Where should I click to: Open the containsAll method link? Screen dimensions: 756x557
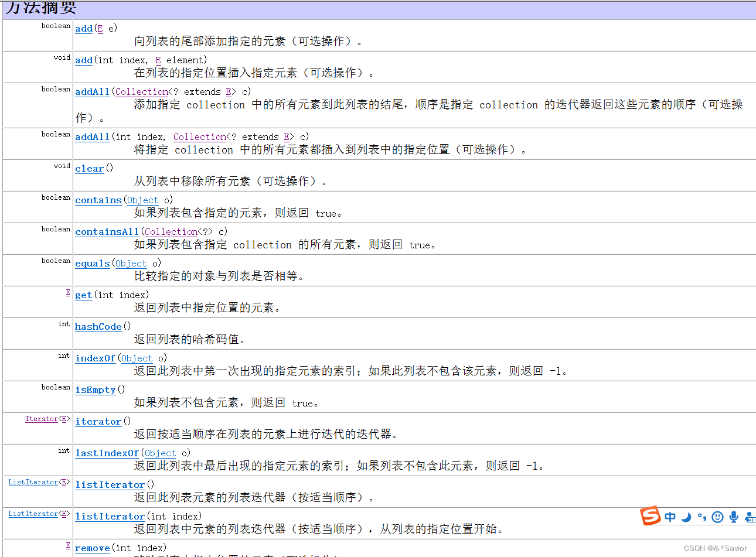tap(107, 231)
